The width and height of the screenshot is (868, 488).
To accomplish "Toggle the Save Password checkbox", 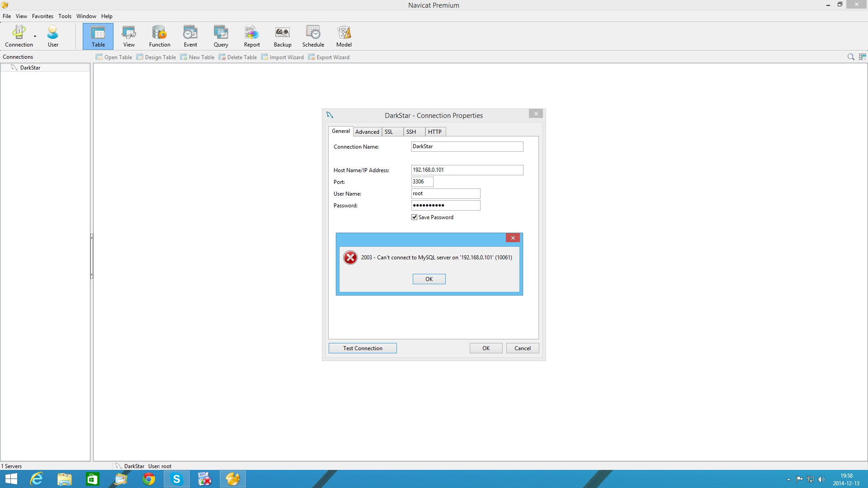I will pos(414,217).
